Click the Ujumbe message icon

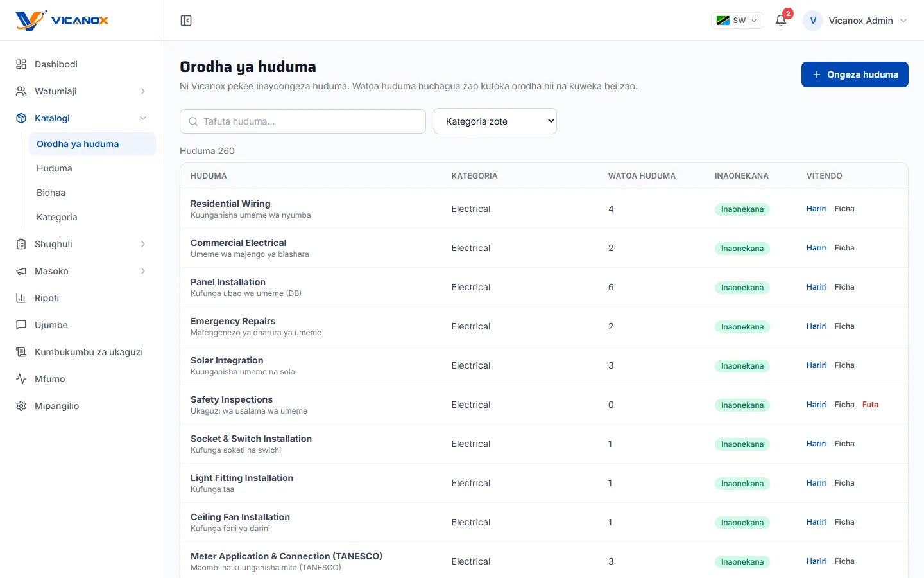(21, 325)
